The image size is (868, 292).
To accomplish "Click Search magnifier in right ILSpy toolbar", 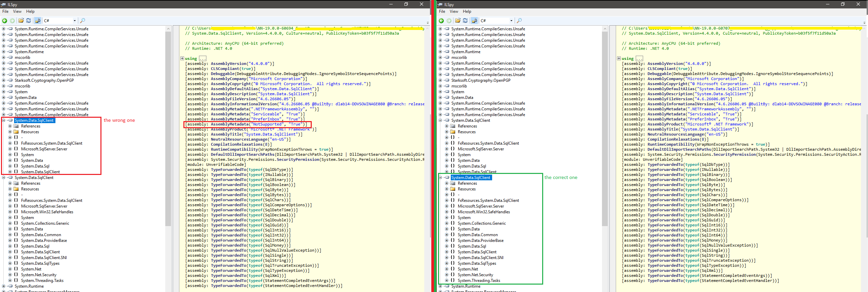I will 519,21.
